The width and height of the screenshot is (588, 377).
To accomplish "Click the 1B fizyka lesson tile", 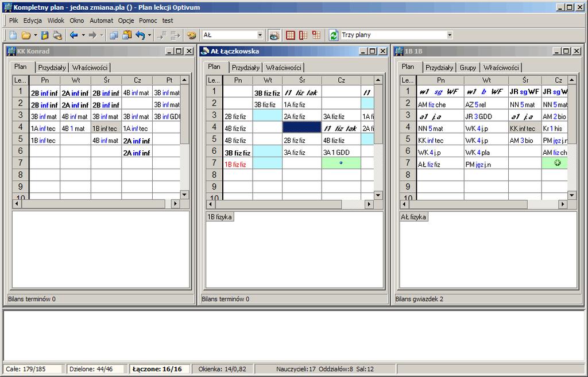I will pyautogui.click(x=220, y=217).
